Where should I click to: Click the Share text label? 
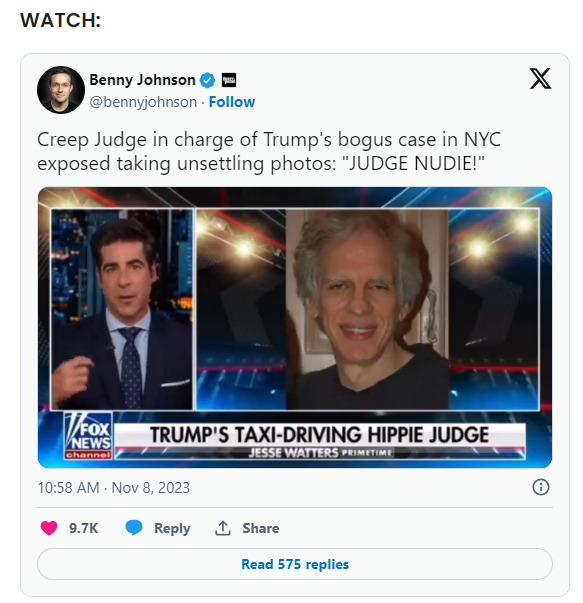click(260, 528)
